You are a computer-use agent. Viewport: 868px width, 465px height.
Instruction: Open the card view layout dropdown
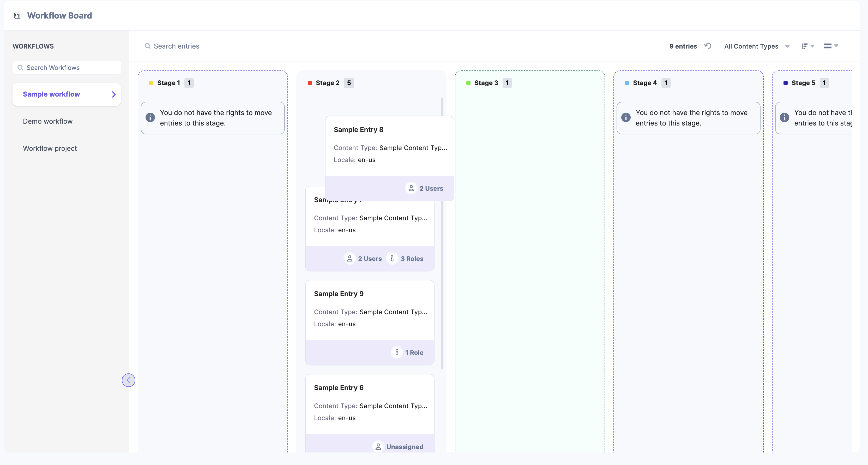(831, 46)
